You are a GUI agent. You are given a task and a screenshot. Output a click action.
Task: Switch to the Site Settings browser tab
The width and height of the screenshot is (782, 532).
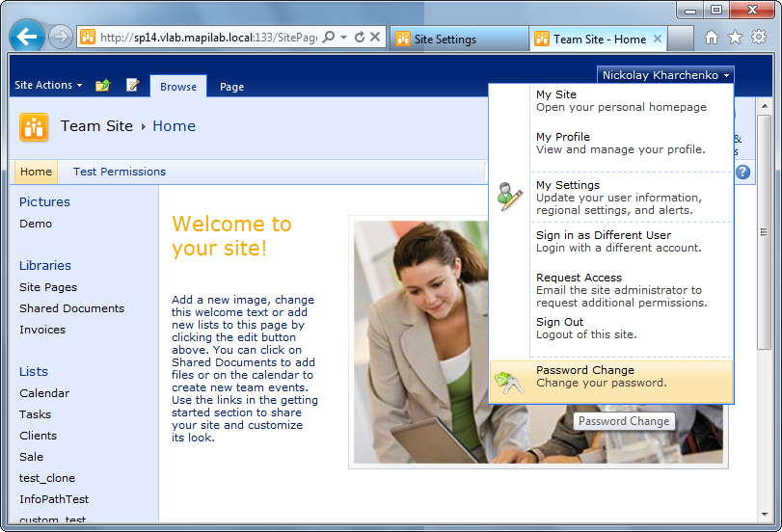[455, 40]
